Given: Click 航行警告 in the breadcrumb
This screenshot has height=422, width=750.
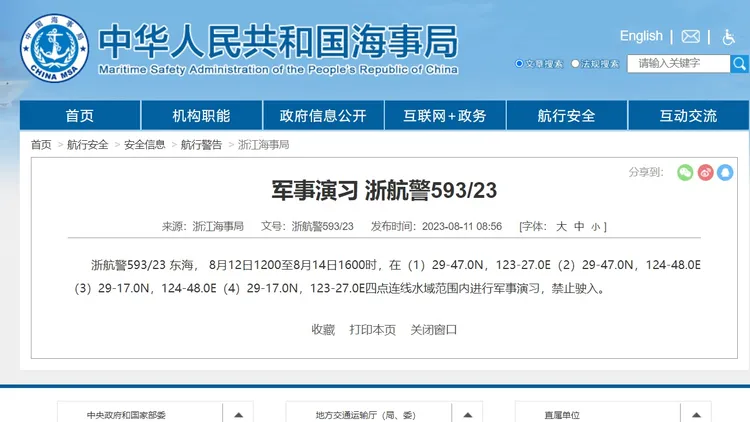Looking at the screenshot, I should point(201,144).
